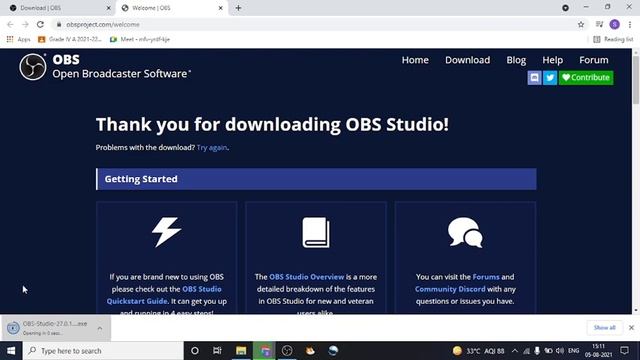Open the Action Center notifications icon
Screen dimensions: 640x360
pyautogui.click(x=624, y=351)
